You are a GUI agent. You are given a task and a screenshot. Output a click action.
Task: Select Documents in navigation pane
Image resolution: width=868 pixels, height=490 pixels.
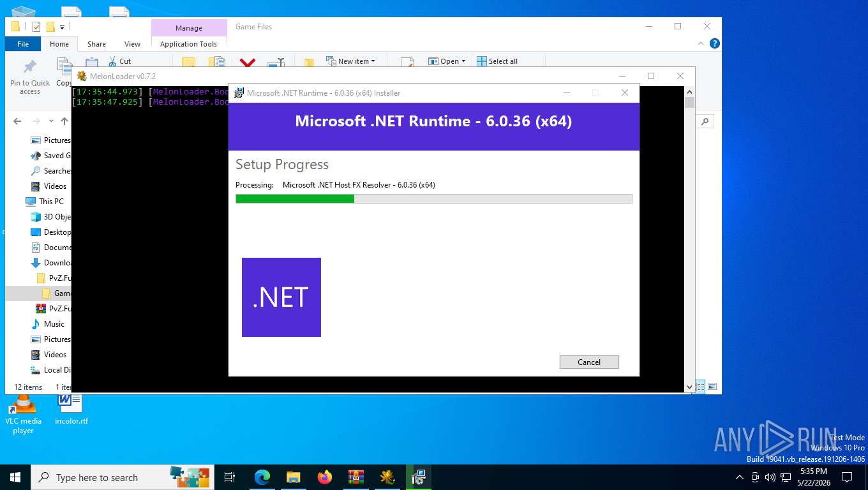(50, 247)
